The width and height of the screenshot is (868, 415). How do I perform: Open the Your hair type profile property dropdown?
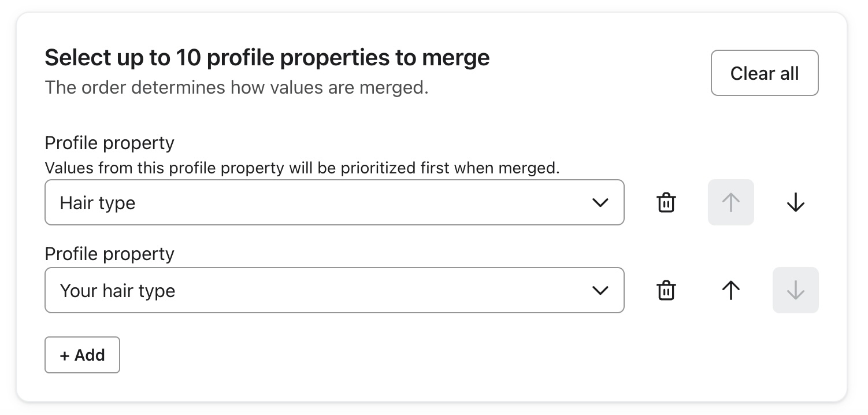[x=334, y=290]
